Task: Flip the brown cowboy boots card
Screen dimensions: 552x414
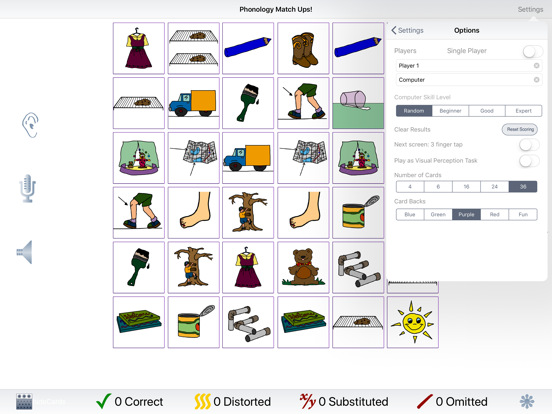Action: click(x=303, y=48)
